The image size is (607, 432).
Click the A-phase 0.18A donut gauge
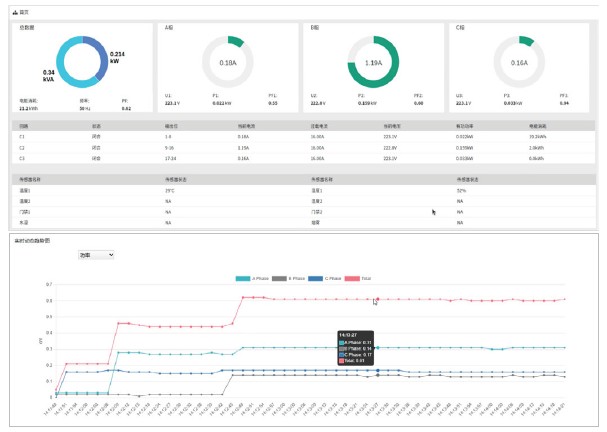[227, 62]
